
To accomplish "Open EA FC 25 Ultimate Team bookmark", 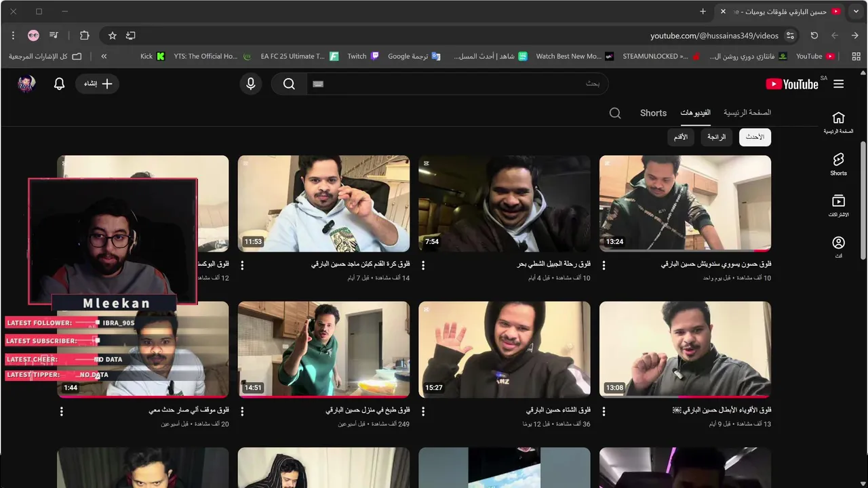I will tap(299, 56).
